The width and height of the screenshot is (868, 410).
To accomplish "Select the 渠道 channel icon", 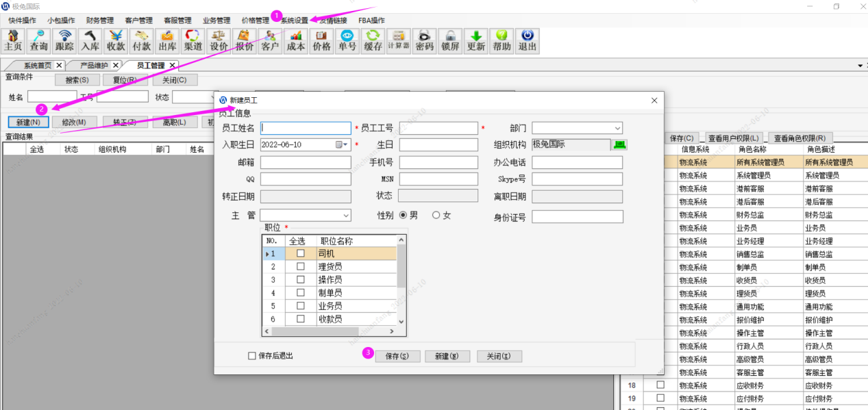I will pos(192,41).
